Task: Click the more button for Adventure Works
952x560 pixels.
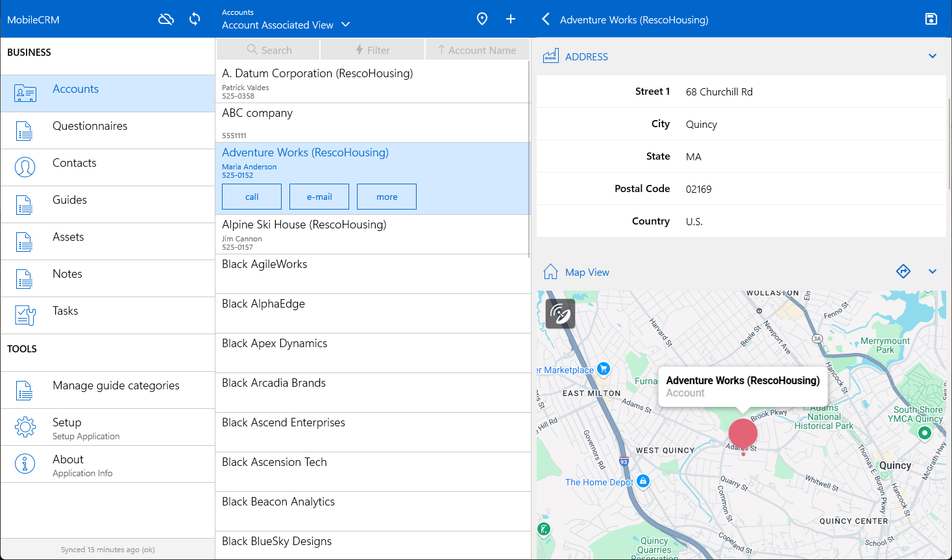Action: (x=387, y=197)
